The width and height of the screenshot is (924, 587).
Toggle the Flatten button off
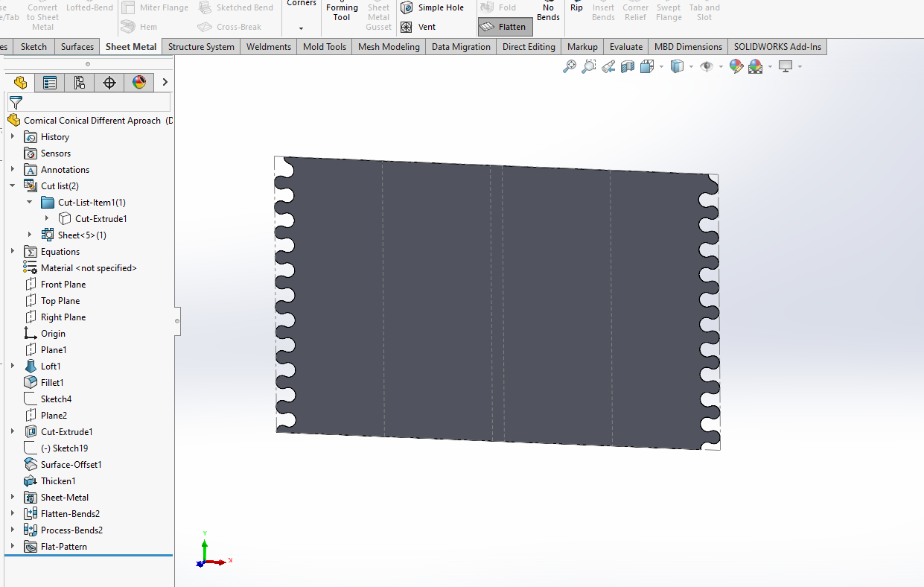(505, 27)
